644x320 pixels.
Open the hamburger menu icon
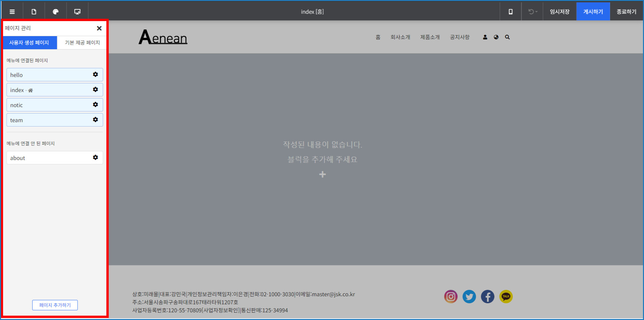click(x=12, y=12)
